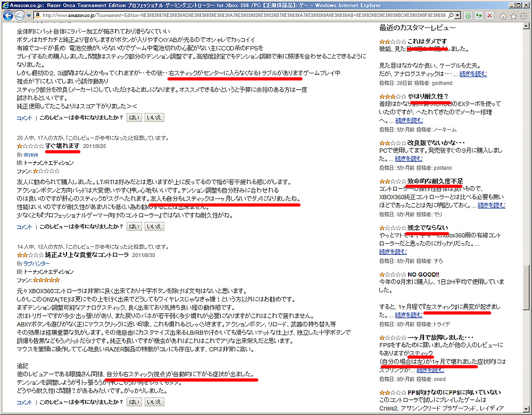Stop loading with the red X icon
The height and width of the screenshot is (415, 532).
click(489, 15)
